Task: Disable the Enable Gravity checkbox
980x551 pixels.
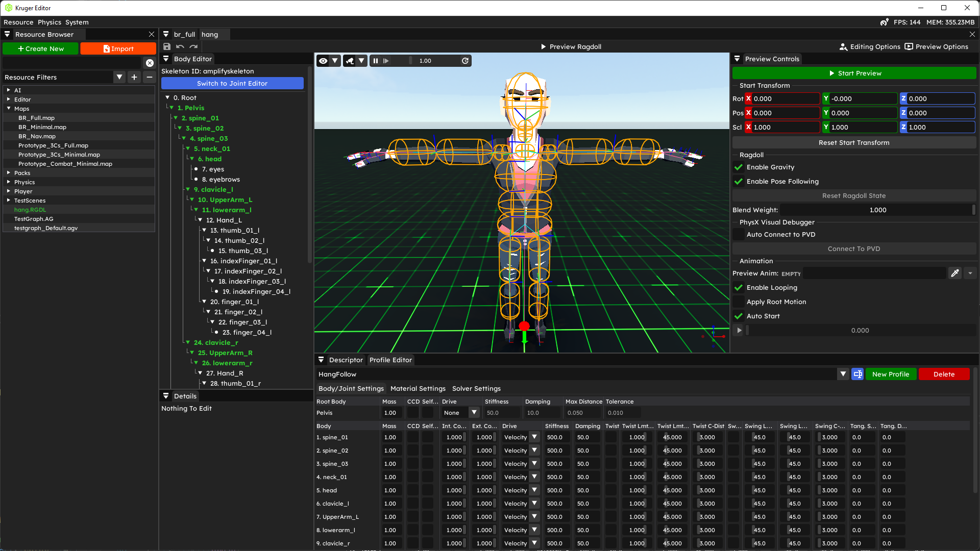Action: pyautogui.click(x=739, y=167)
